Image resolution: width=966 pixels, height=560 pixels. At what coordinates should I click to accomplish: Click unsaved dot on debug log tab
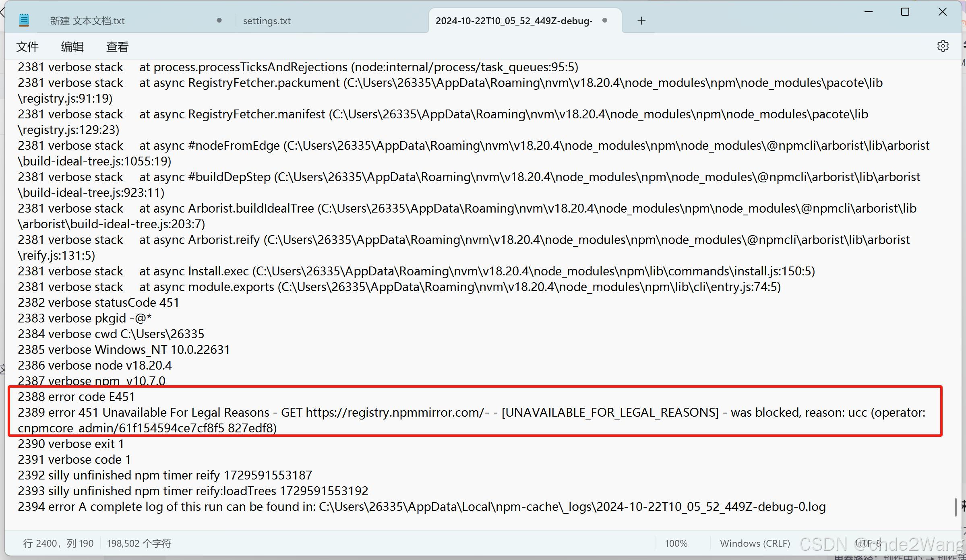click(x=604, y=20)
